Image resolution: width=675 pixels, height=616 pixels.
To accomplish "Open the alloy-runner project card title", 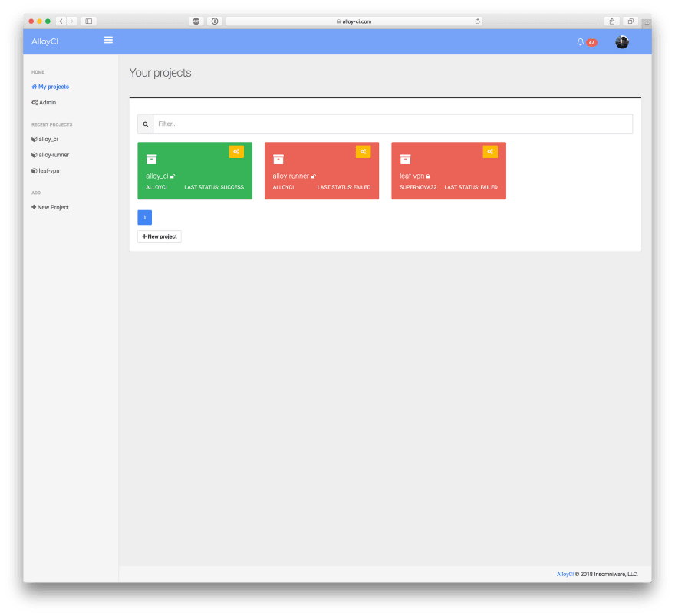I will (x=291, y=176).
